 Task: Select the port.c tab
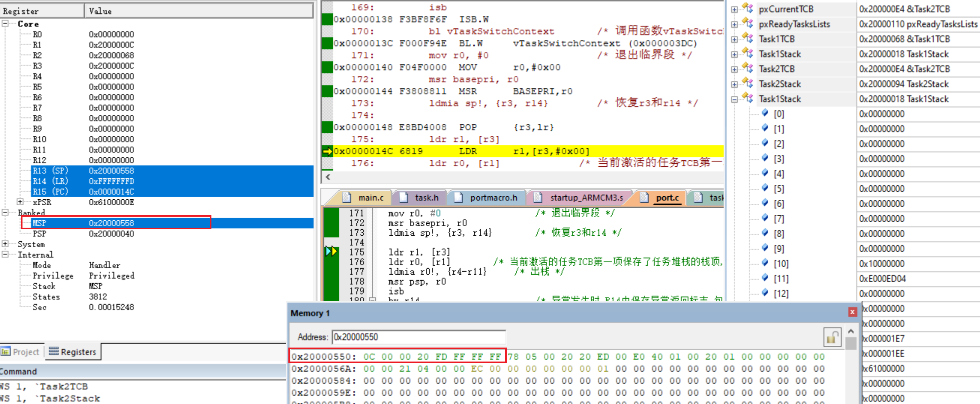661,198
